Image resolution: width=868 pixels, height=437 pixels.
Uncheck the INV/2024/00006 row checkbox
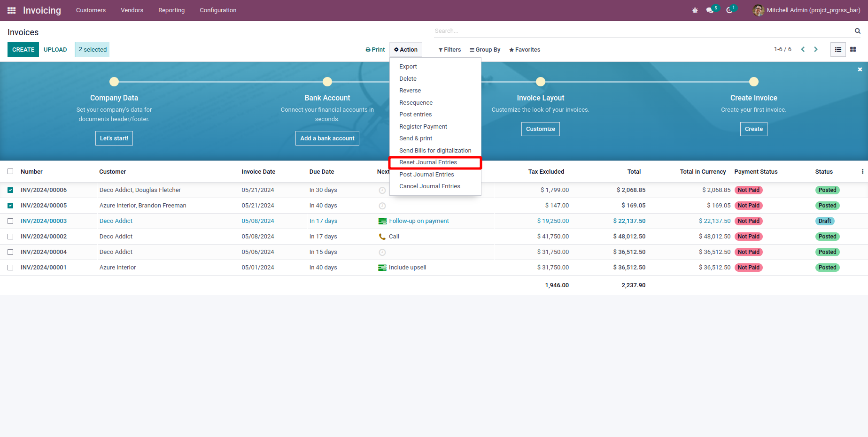pyautogui.click(x=10, y=190)
